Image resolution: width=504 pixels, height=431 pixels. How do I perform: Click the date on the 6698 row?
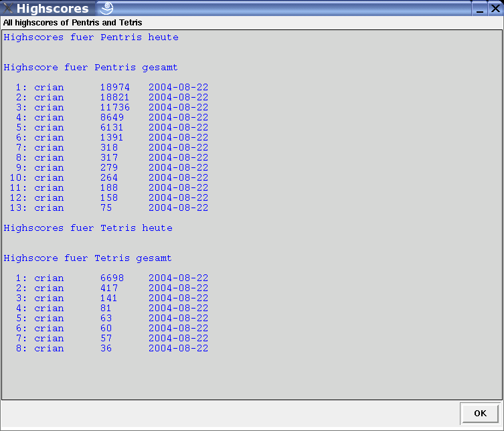point(179,278)
